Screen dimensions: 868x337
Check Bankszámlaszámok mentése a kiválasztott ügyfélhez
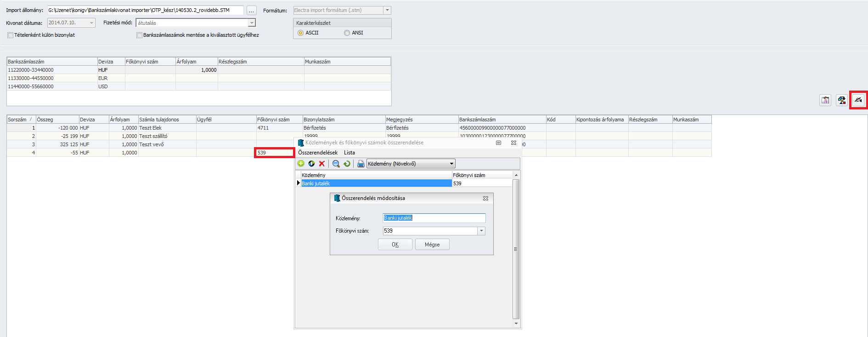(x=139, y=35)
